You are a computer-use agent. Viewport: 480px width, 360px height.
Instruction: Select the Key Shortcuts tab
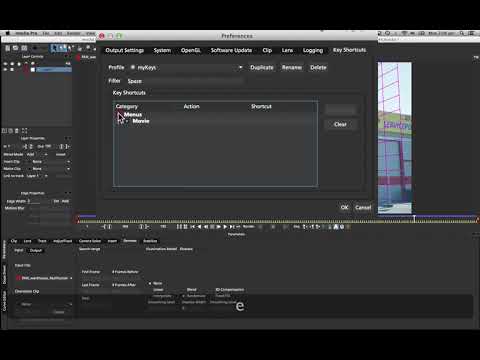(349, 50)
